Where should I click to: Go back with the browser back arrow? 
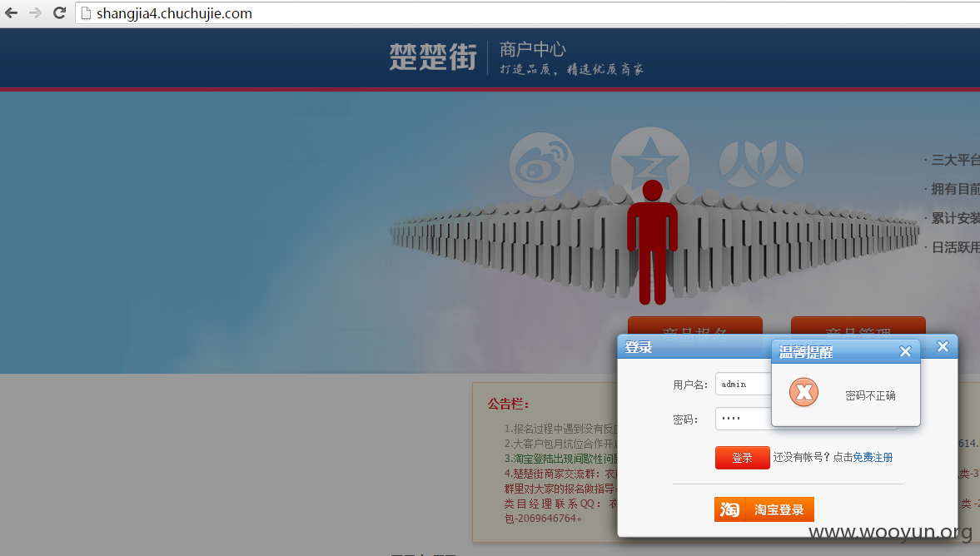click(12, 12)
